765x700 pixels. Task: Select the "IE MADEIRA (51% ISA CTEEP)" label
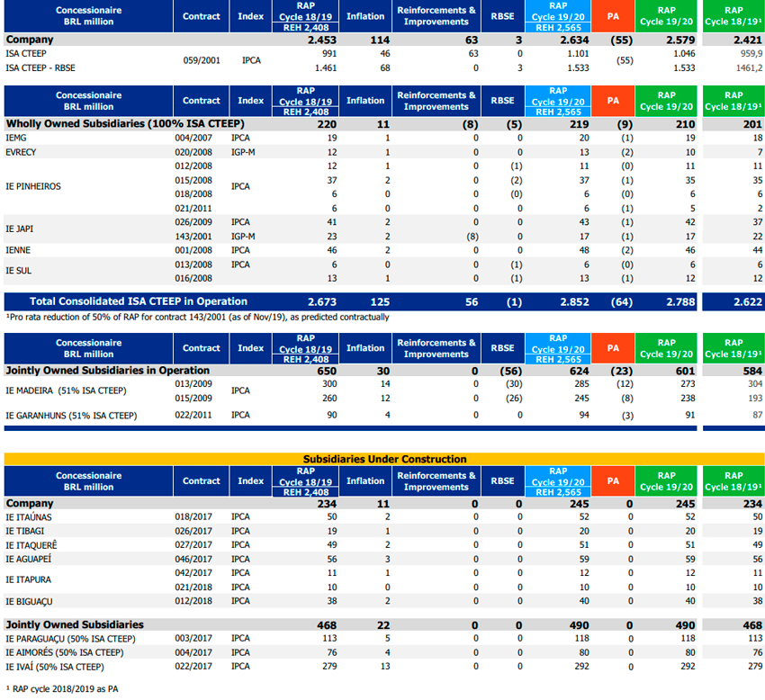click(66, 390)
